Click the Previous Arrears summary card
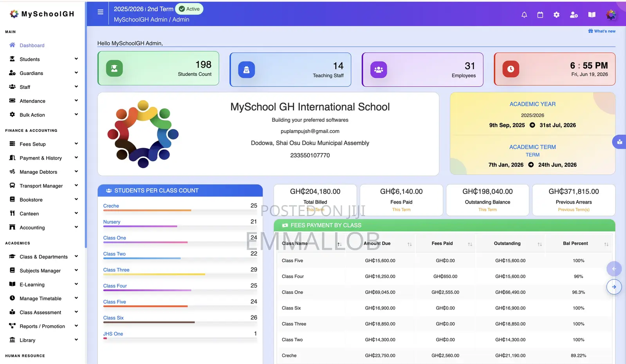 tap(574, 200)
